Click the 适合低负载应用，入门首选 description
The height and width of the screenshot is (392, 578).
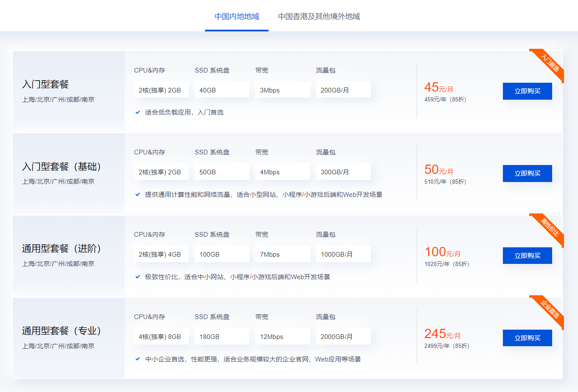click(184, 112)
